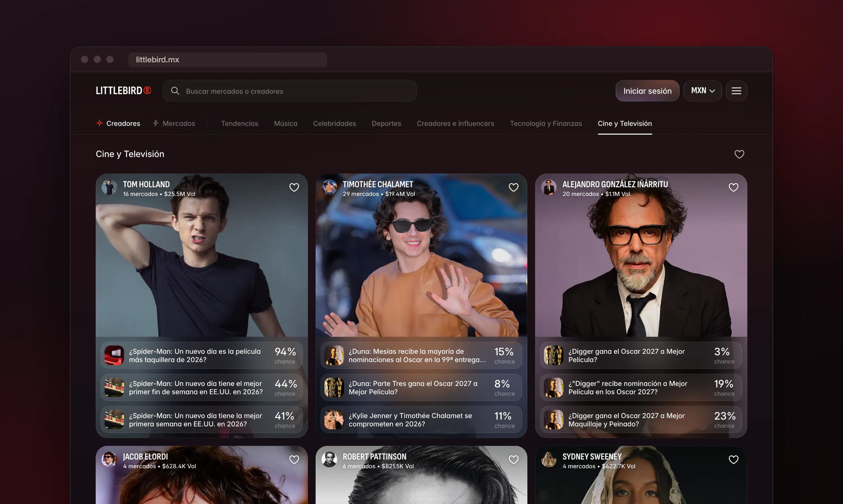Screen dimensions: 843x504
Task: Toggle favorite heart on Alejandro González Iñárritu card
Action: pos(733,187)
